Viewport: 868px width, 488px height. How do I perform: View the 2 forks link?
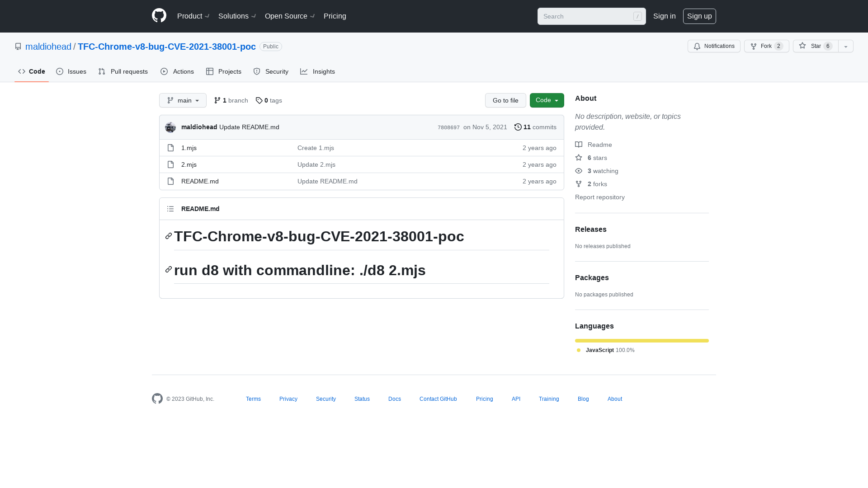[591, 184]
